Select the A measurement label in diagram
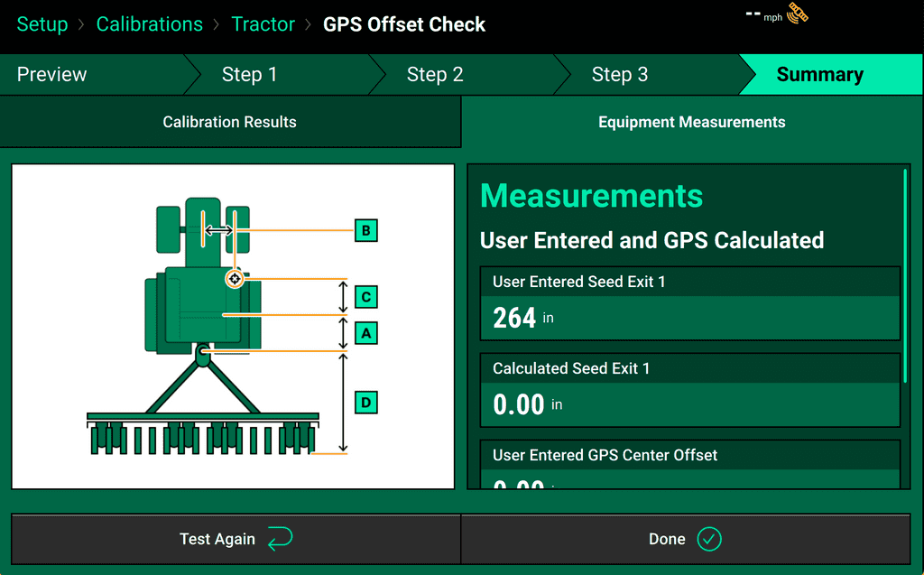 pos(365,333)
